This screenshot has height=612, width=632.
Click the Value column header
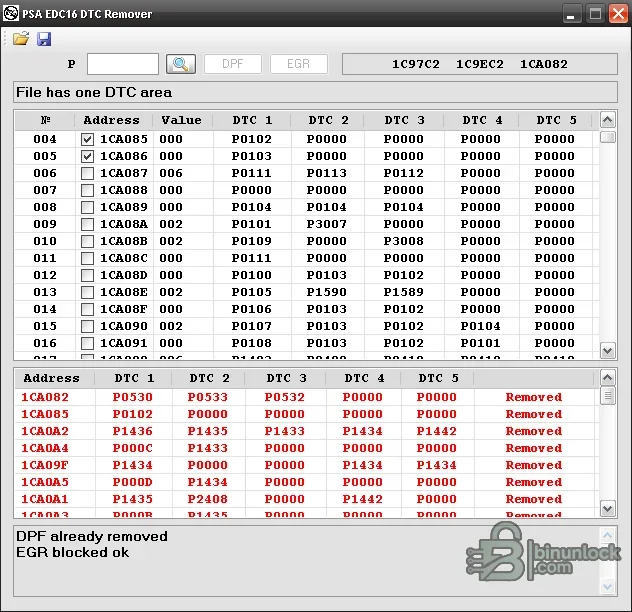pyautogui.click(x=182, y=120)
